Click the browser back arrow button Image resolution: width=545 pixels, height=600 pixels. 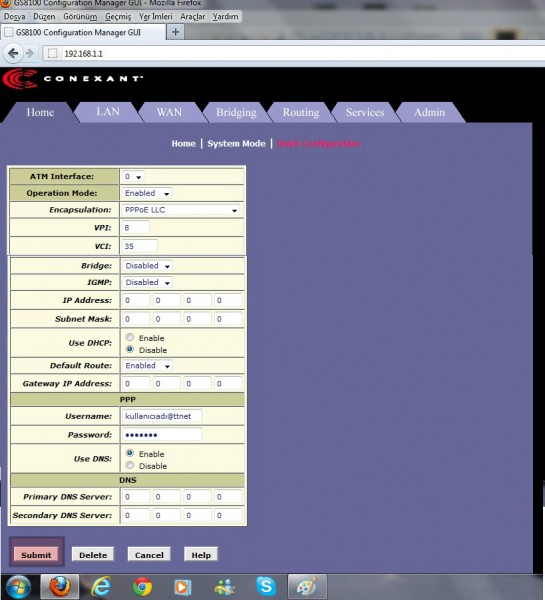13,53
